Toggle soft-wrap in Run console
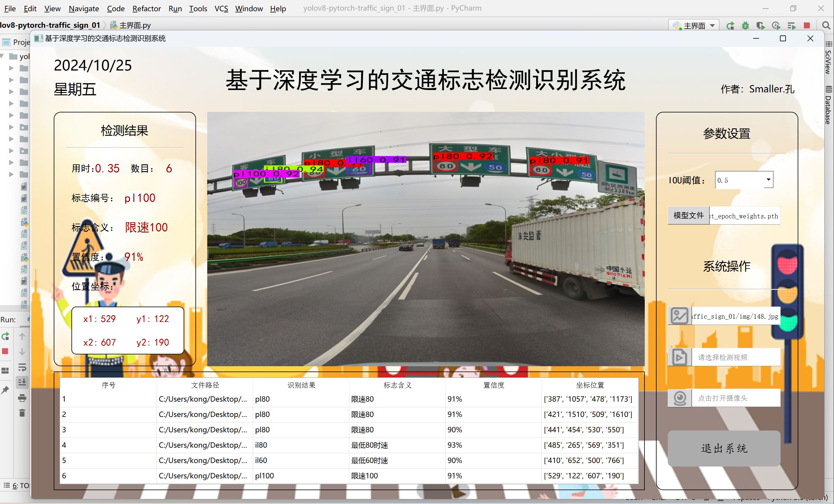834x504 pixels. [x=22, y=367]
